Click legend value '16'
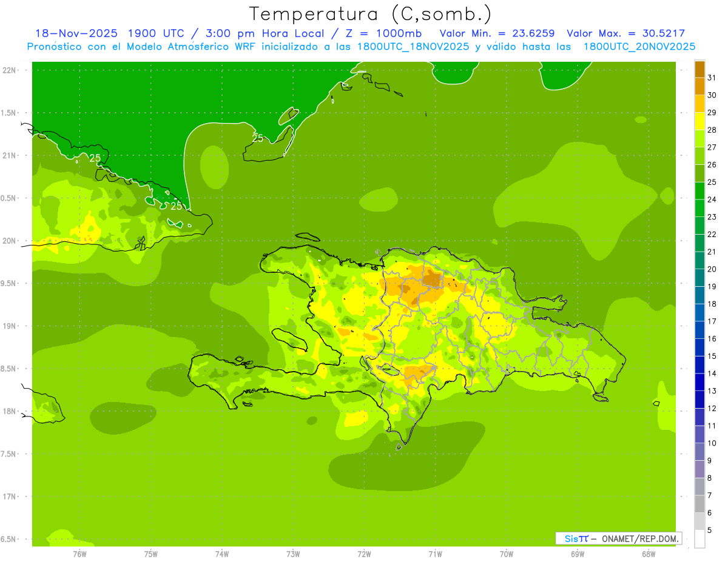 click(x=712, y=339)
